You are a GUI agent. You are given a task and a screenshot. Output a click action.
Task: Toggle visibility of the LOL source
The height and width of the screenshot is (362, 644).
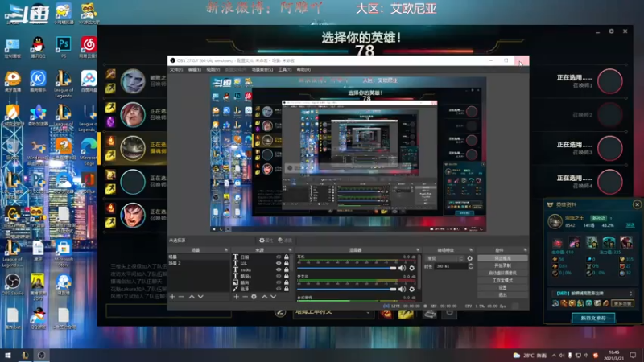[x=279, y=264]
